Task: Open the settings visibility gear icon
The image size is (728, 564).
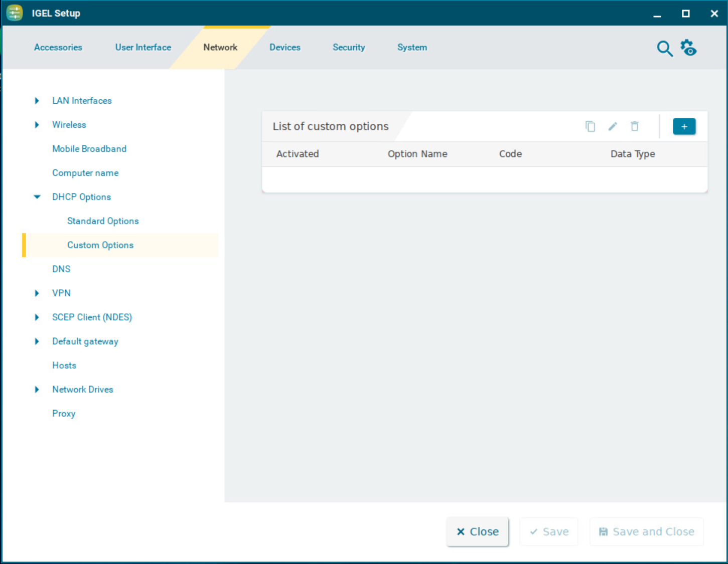Action: (688, 48)
